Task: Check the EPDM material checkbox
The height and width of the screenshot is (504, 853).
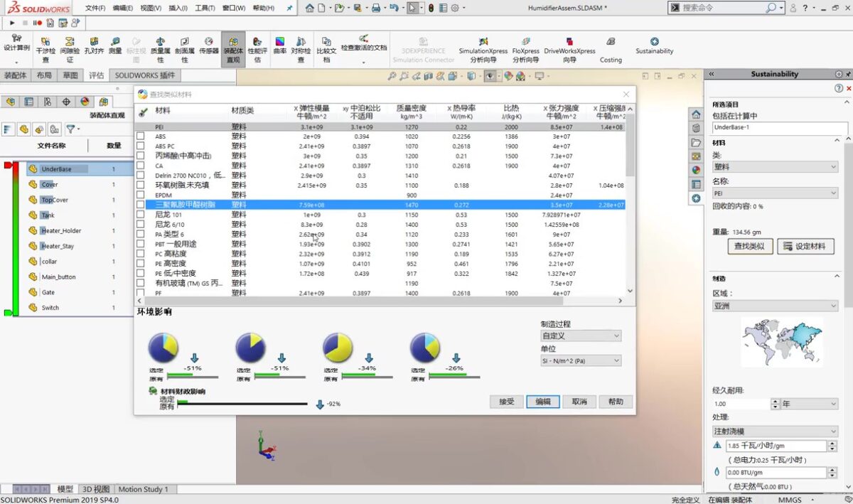Action: click(141, 195)
